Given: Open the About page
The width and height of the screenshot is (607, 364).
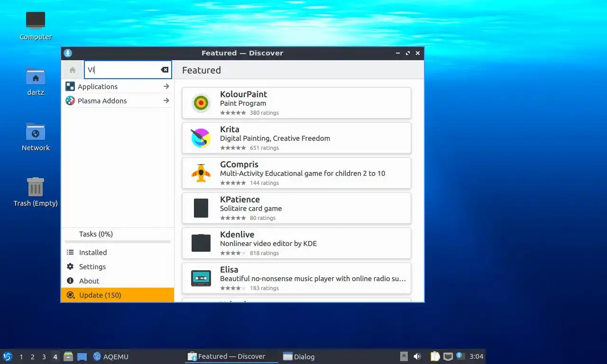Looking at the screenshot, I should click(x=117, y=281).
